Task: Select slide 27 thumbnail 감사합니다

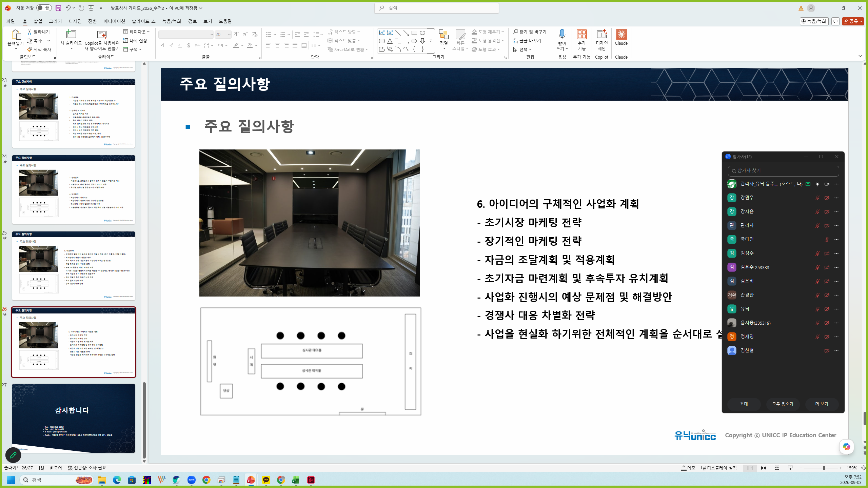Action: click(73, 418)
